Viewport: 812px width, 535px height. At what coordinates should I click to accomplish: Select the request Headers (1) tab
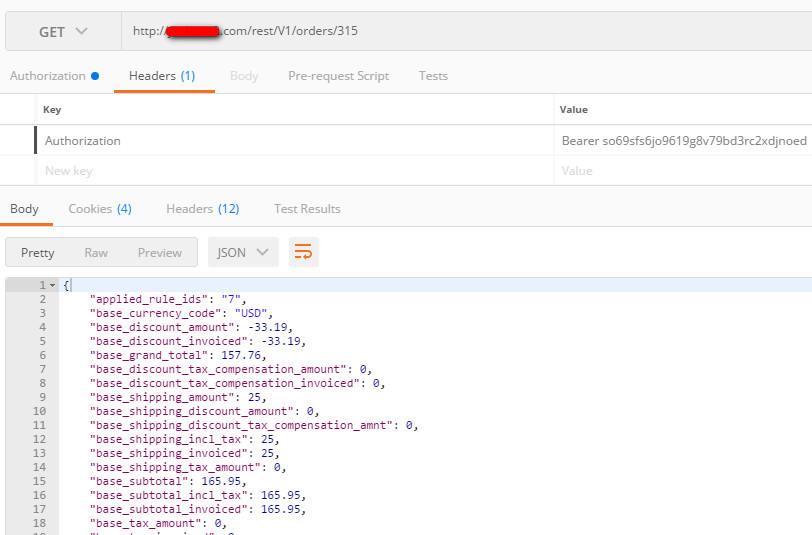(162, 76)
